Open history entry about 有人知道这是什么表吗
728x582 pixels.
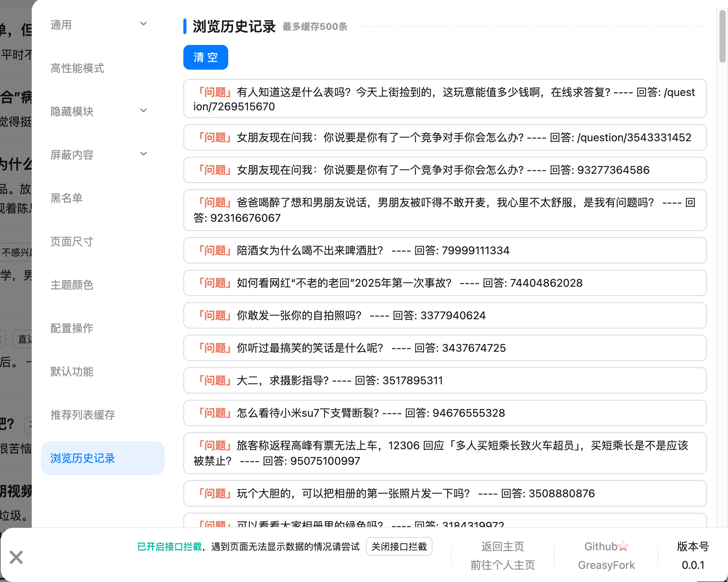point(445,99)
